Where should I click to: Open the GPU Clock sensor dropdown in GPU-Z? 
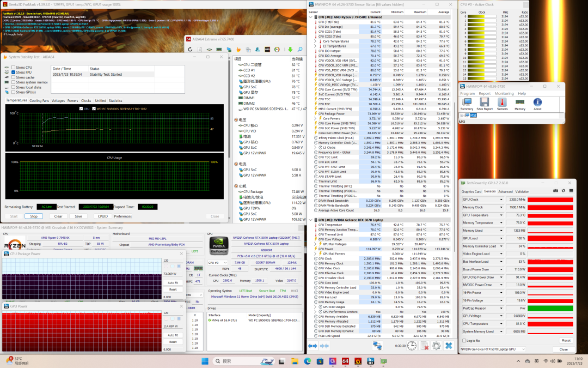pos(501,200)
